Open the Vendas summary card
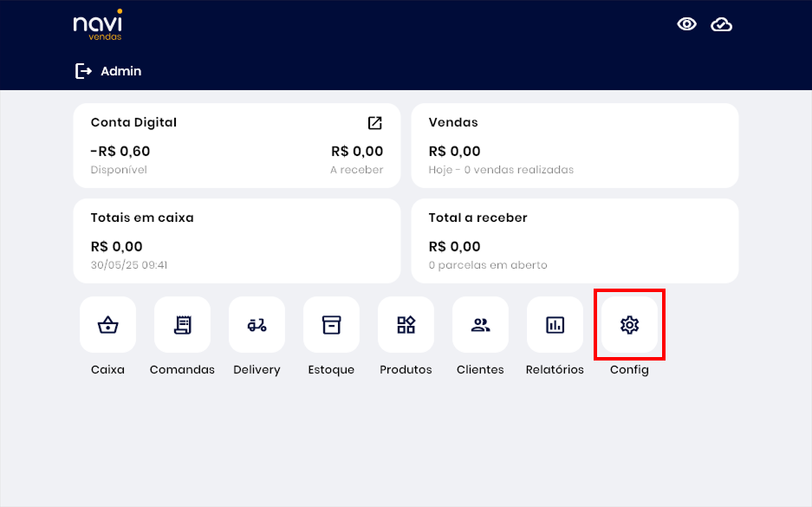This screenshot has width=812, height=507. (574, 146)
